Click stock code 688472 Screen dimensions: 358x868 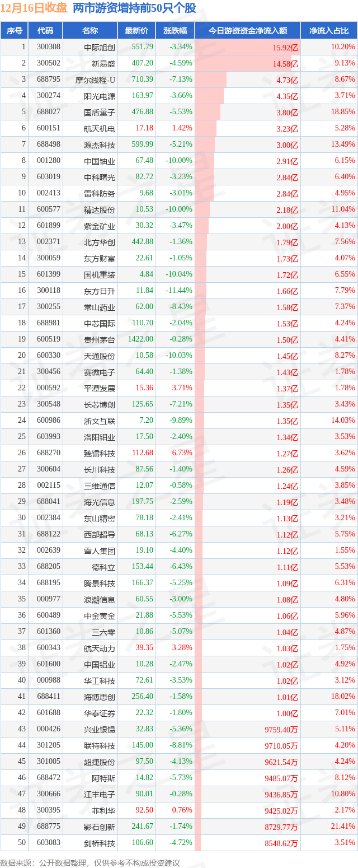point(49,778)
